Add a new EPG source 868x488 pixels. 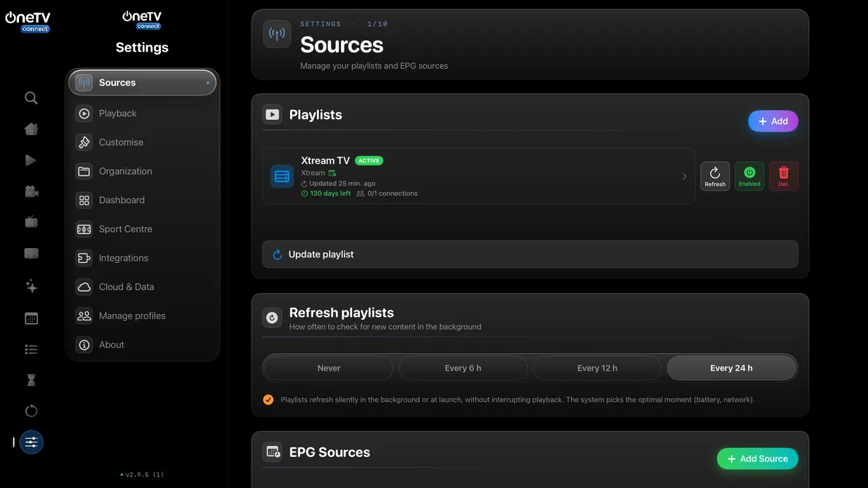point(757,459)
